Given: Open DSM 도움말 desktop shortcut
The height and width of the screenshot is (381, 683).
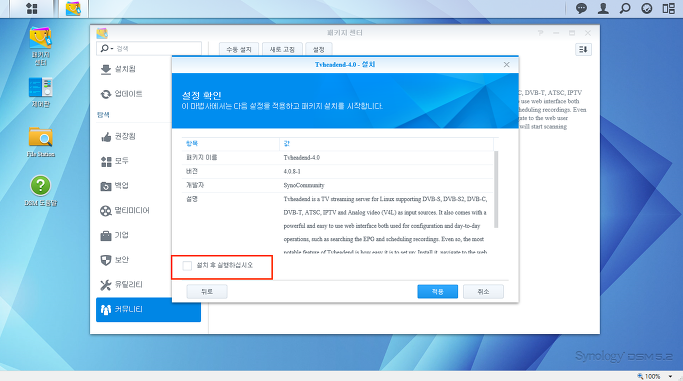Looking at the screenshot, I should (x=41, y=191).
